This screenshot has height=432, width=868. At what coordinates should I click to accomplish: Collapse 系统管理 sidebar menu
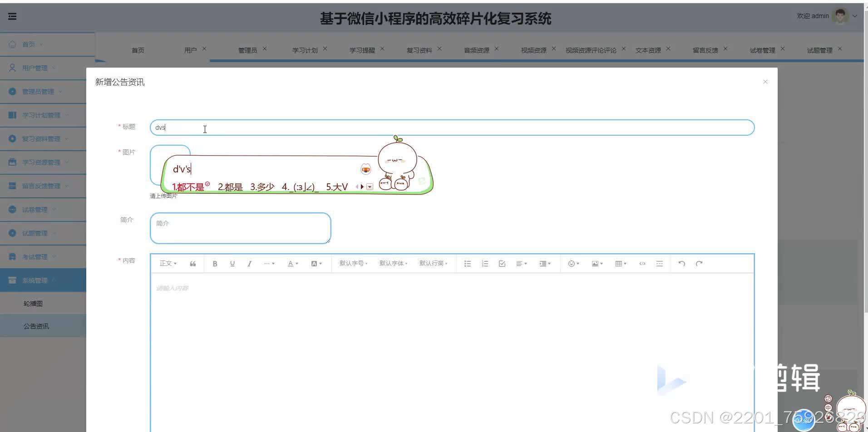pos(43,280)
